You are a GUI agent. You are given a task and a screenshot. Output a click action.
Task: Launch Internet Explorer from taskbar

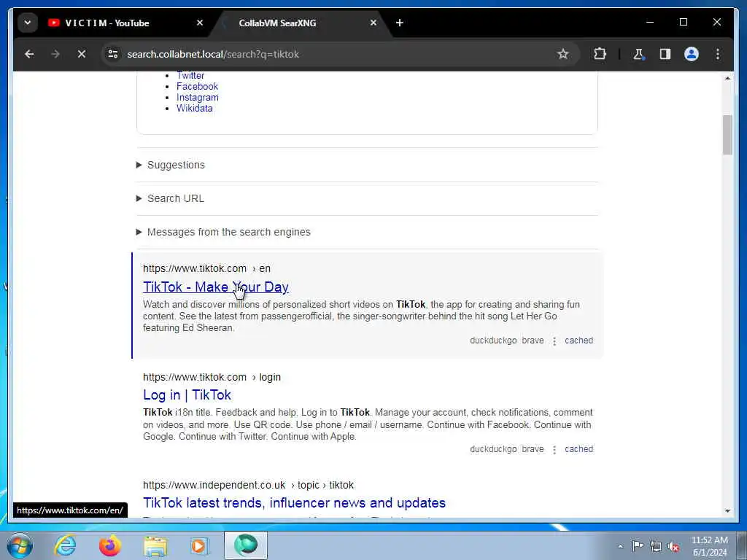pos(65,545)
